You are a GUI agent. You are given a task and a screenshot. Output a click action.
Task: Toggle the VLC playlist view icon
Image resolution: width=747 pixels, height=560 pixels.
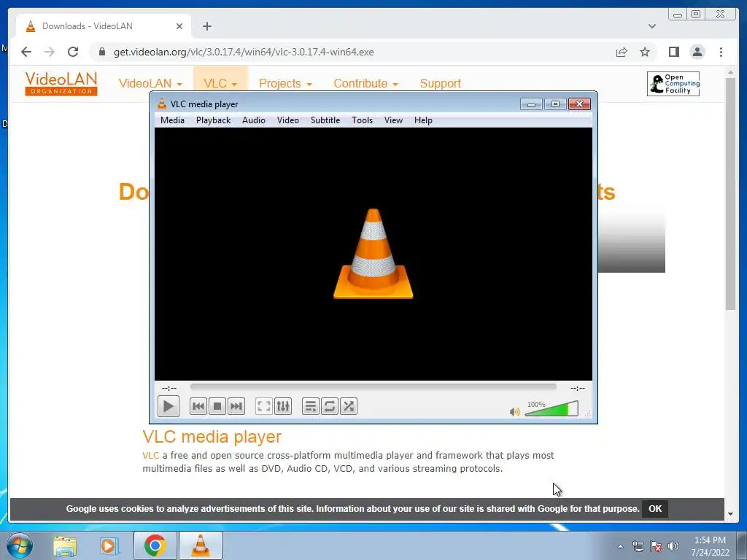[x=311, y=406]
